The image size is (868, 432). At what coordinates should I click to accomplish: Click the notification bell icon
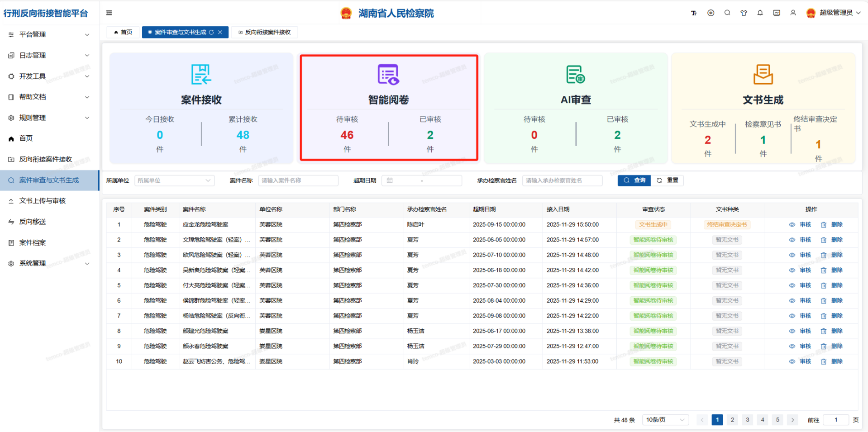point(760,13)
